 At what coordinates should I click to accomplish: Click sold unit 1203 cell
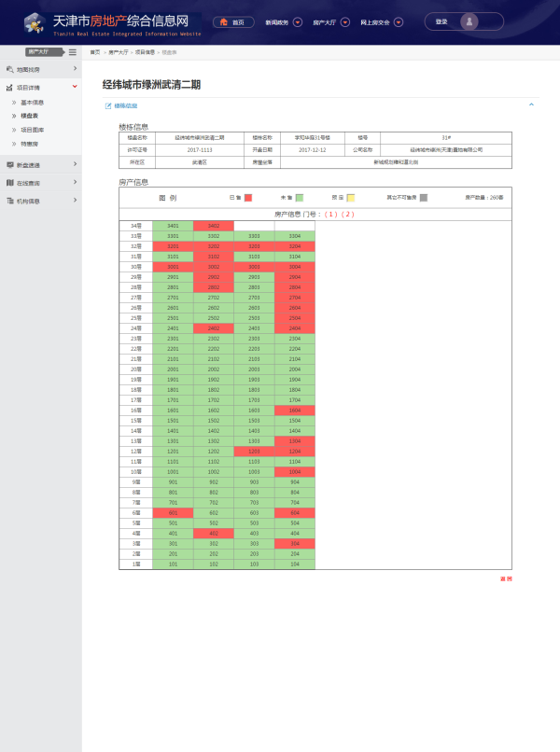click(254, 452)
